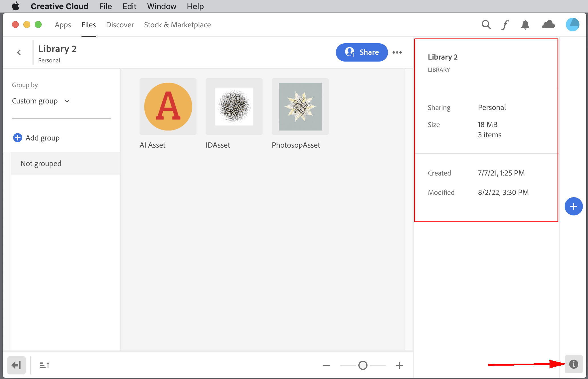Open the Window menu in menu bar
Image resolution: width=588 pixels, height=379 pixels.
point(162,6)
